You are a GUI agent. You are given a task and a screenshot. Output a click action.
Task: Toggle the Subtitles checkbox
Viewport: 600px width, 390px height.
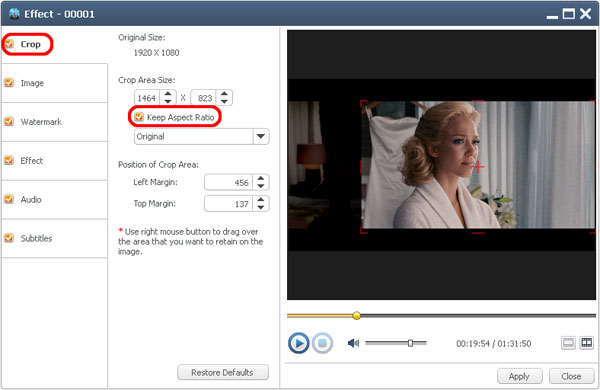pyautogui.click(x=9, y=238)
